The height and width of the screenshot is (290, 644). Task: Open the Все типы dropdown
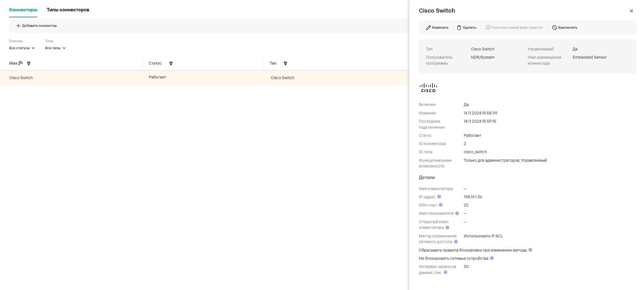[56, 48]
